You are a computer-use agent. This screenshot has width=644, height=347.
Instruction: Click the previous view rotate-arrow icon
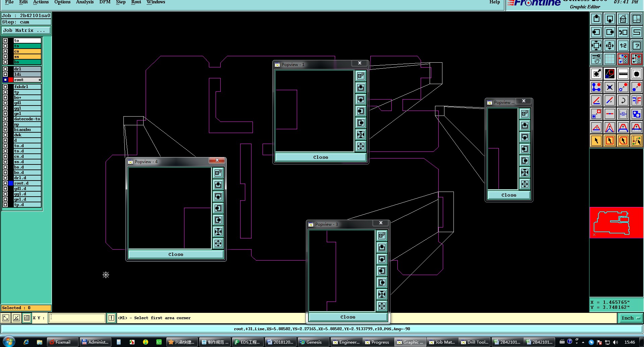point(623,32)
